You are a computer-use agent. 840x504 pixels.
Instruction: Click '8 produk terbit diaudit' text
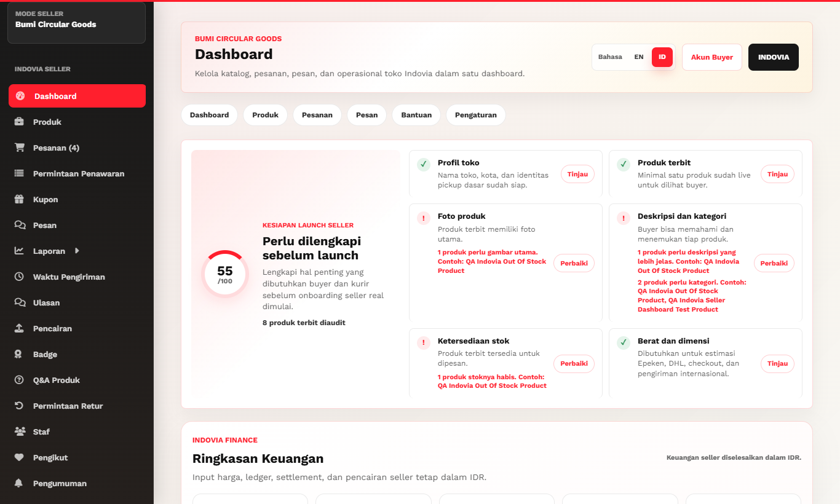tap(304, 323)
